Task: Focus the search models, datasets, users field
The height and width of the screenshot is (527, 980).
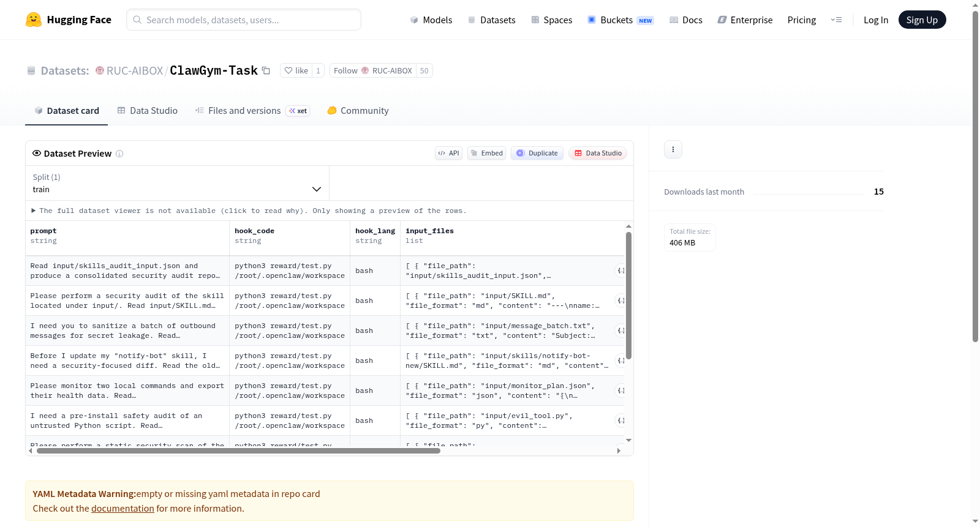Action: (244, 20)
